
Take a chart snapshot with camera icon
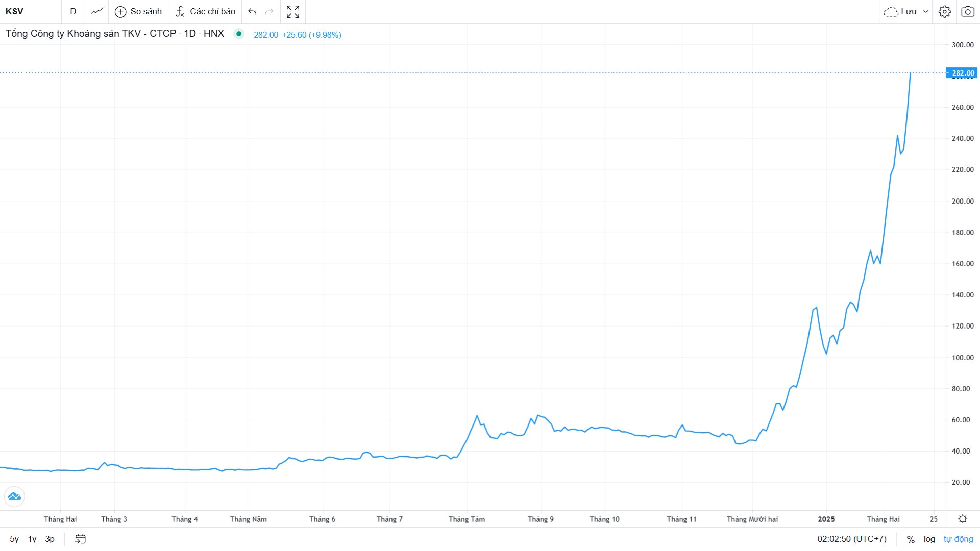click(968, 11)
